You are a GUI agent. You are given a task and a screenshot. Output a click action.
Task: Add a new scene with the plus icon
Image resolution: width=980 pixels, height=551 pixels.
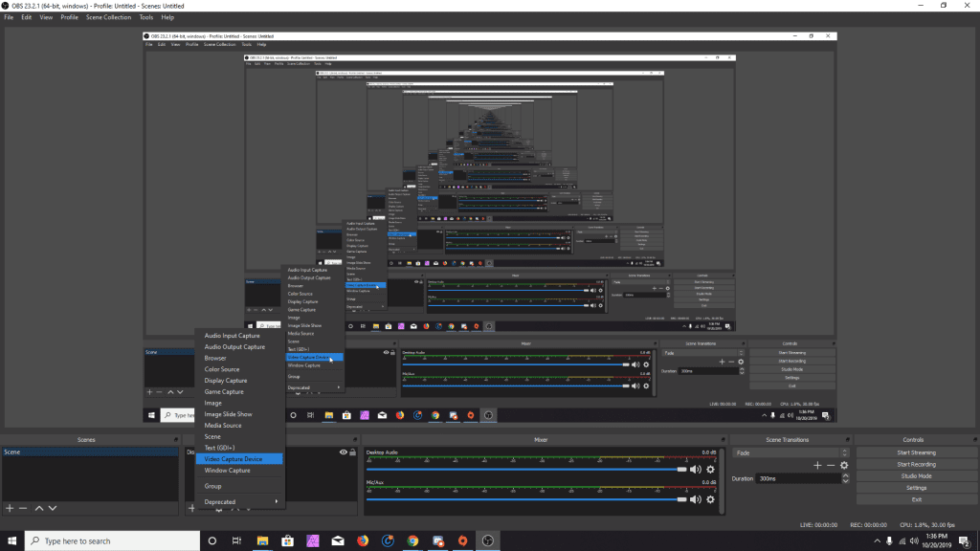pos(10,508)
